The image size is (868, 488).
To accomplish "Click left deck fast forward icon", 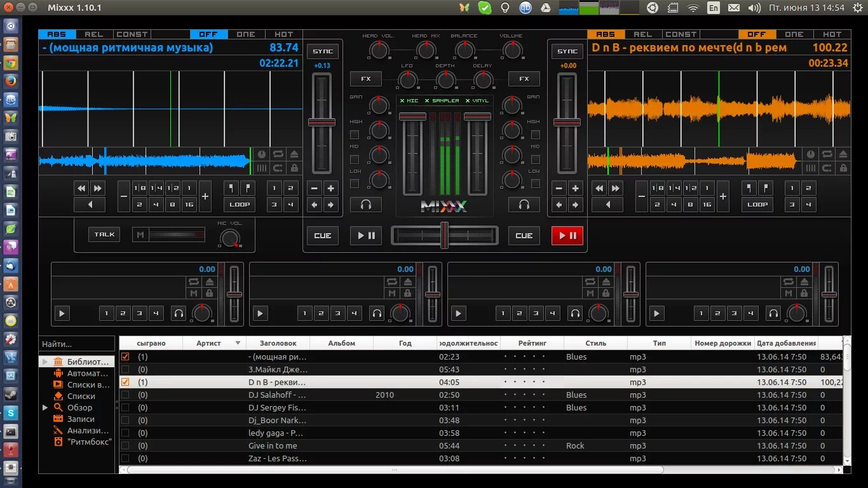I will (x=97, y=188).
